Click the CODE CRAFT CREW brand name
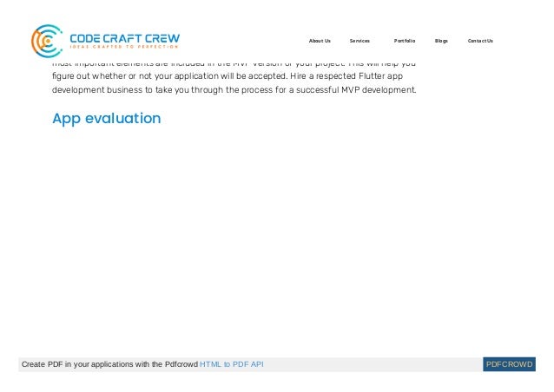The image size is (554, 392). (125, 38)
